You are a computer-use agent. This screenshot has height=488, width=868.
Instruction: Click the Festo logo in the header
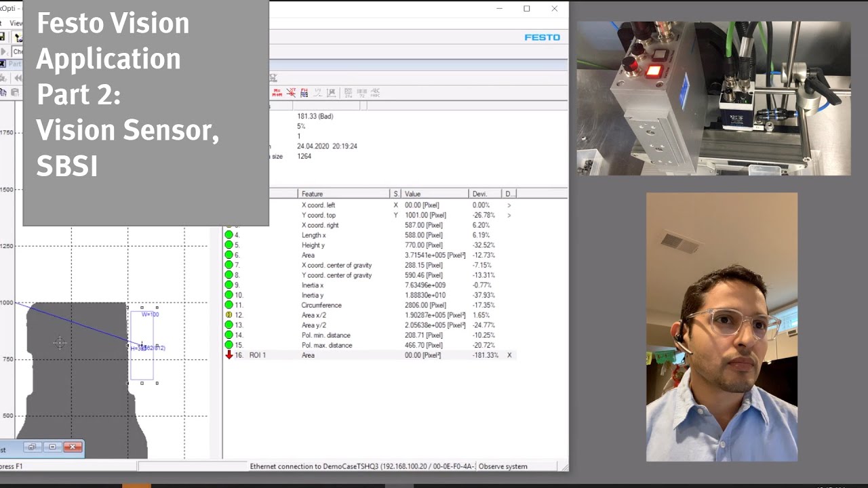point(542,37)
